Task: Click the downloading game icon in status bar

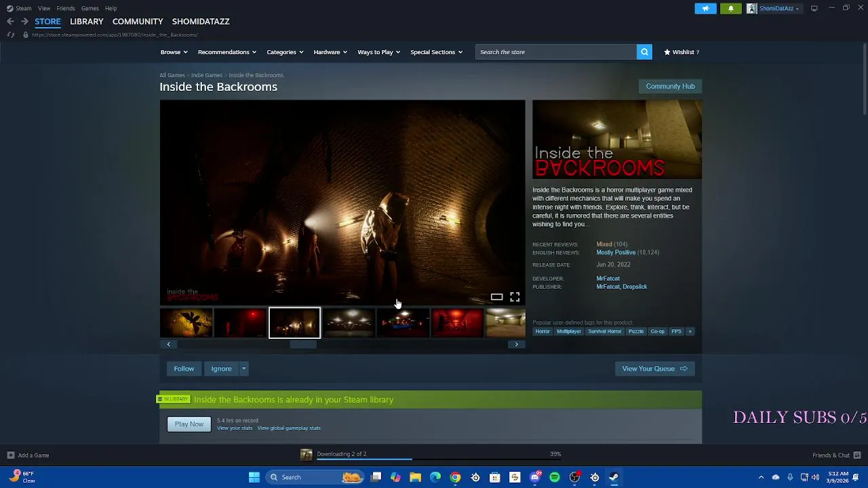Action: [307, 455]
